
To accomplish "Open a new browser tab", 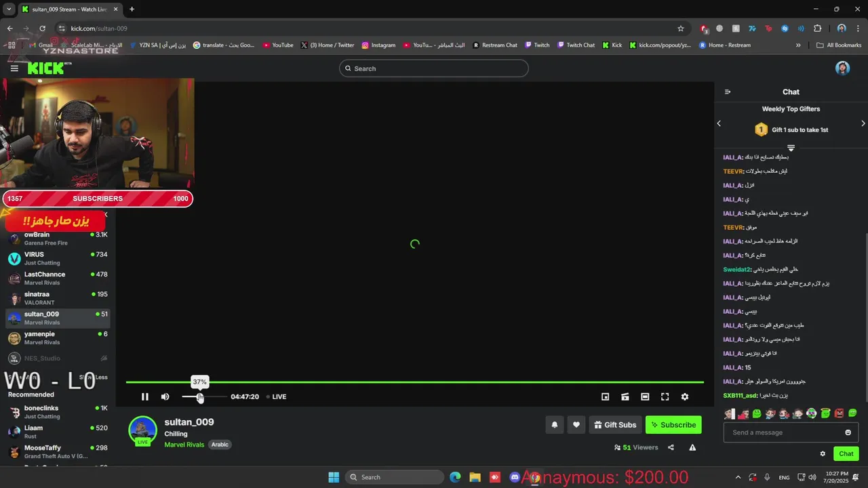I will coord(132,9).
